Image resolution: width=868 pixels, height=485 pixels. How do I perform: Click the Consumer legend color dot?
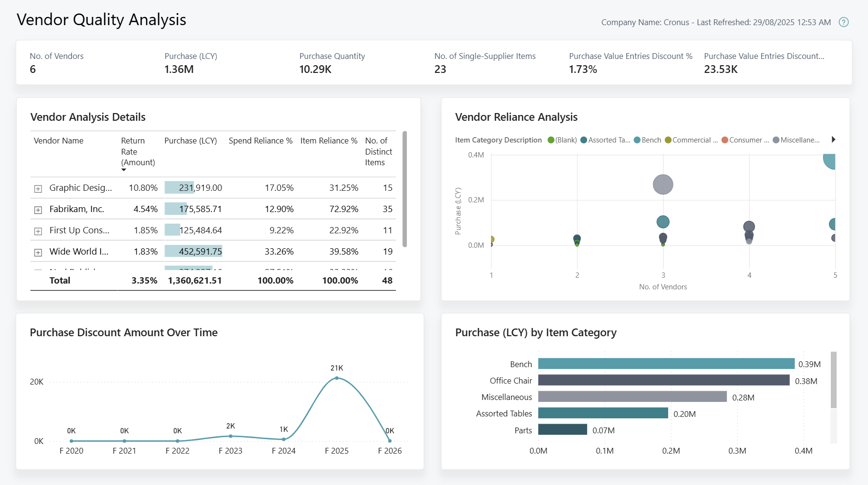[x=724, y=140]
